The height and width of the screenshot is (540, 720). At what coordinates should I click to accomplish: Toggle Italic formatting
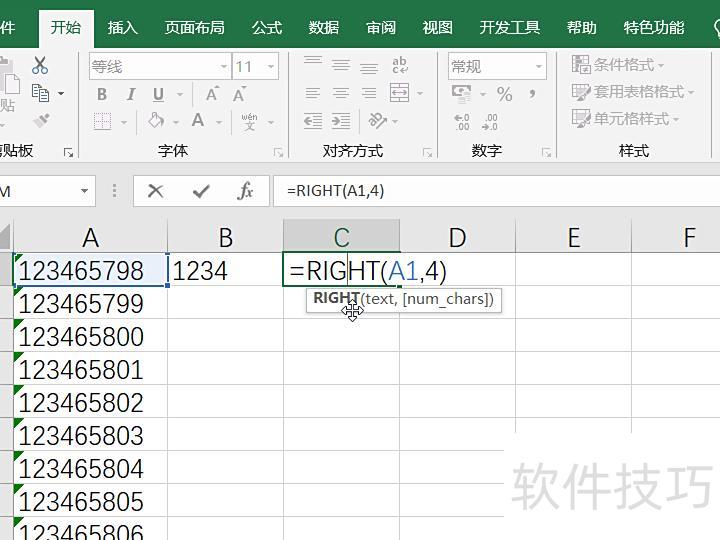131,95
